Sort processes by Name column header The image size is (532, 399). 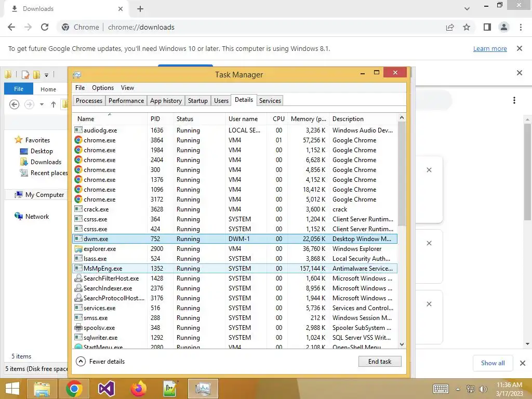(x=110, y=119)
